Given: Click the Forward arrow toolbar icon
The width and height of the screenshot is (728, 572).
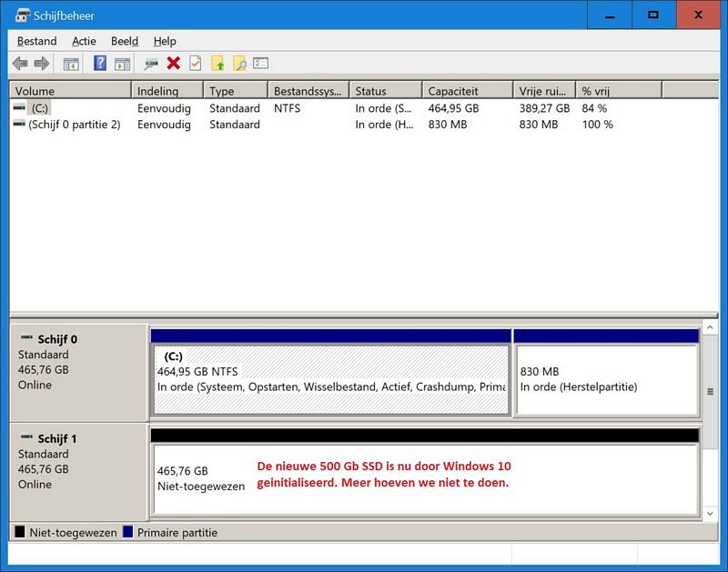Looking at the screenshot, I should 42,63.
